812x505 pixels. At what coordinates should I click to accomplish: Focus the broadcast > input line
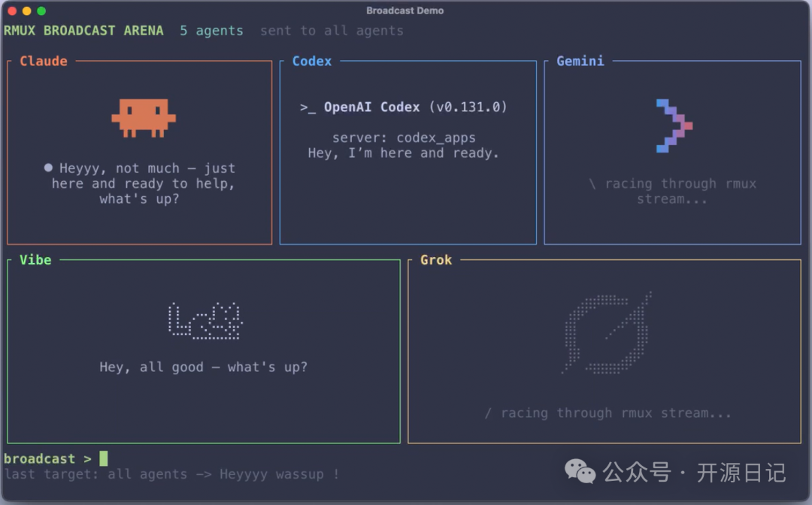(56, 458)
